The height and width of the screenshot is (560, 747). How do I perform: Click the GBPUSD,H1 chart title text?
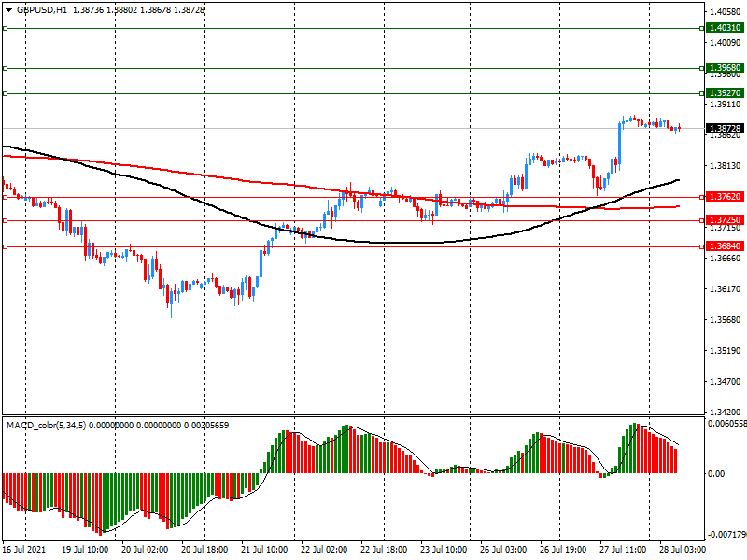pyautogui.click(x=42, y=10)
